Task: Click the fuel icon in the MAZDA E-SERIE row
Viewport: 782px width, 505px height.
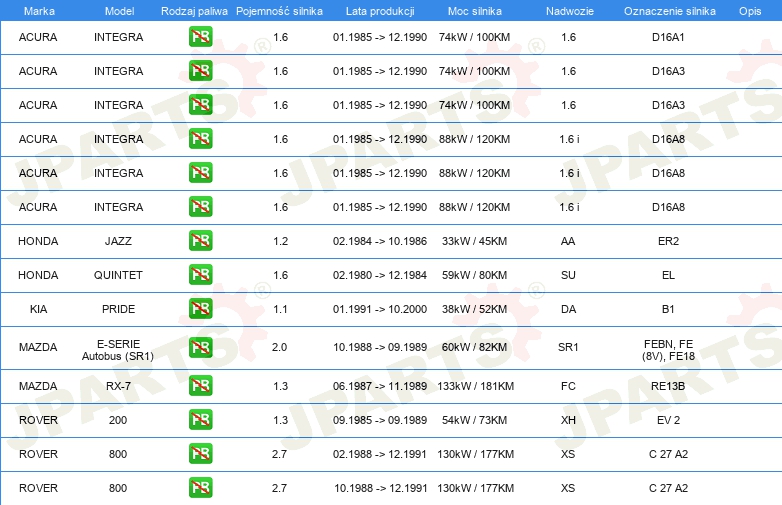Action: (x=200, y=347)
